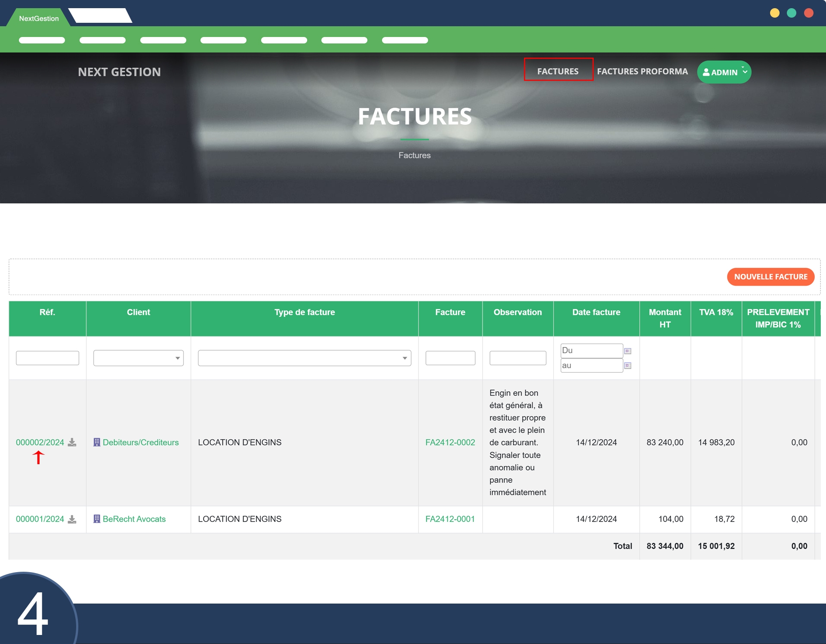Open the Client filter dropdown

click(x=138, y=358)
